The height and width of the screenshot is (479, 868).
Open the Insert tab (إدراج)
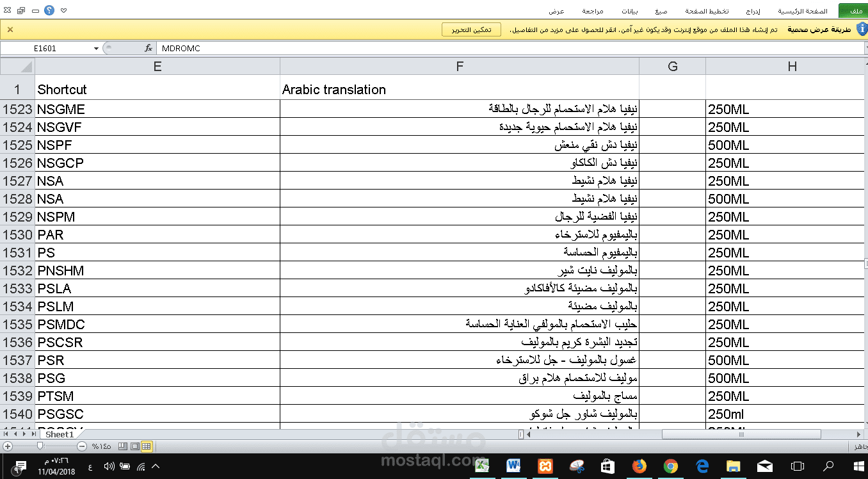pos(753,11)
